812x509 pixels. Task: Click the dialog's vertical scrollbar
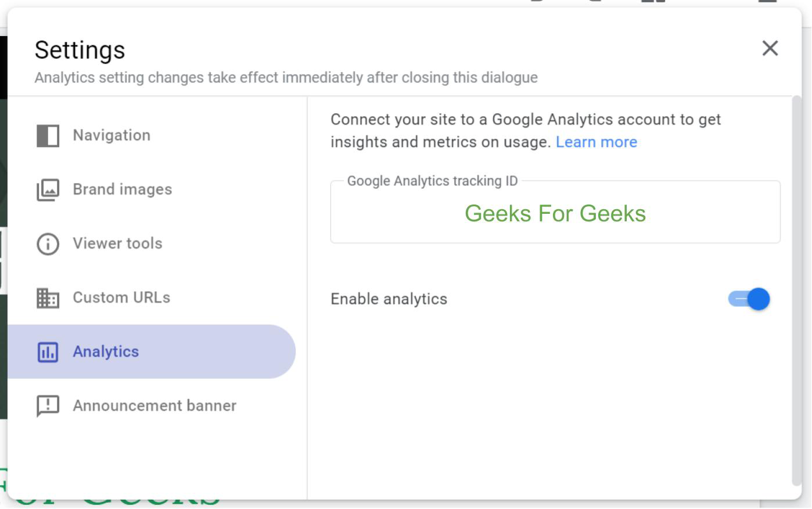(x=796, y=291)
